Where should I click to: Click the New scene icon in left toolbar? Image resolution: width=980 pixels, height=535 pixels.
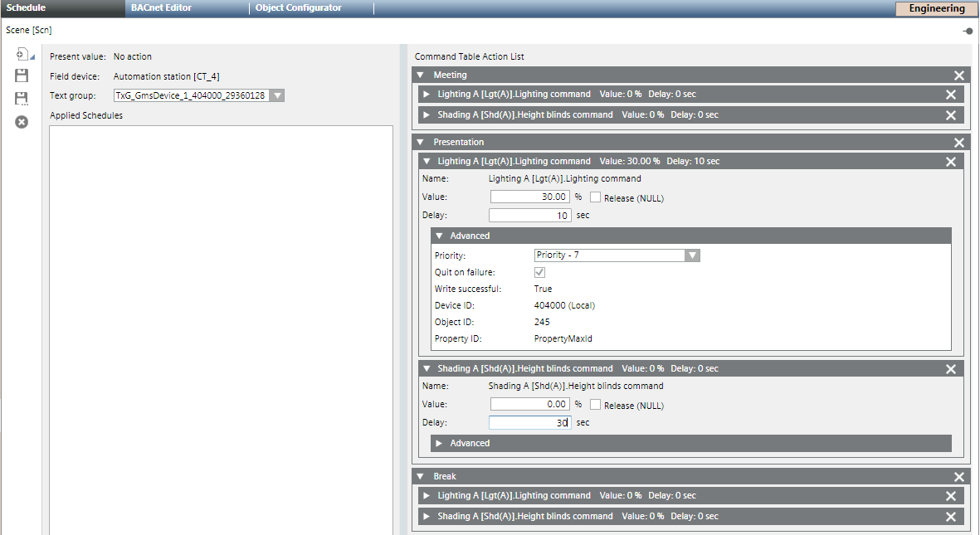point(22,55)
